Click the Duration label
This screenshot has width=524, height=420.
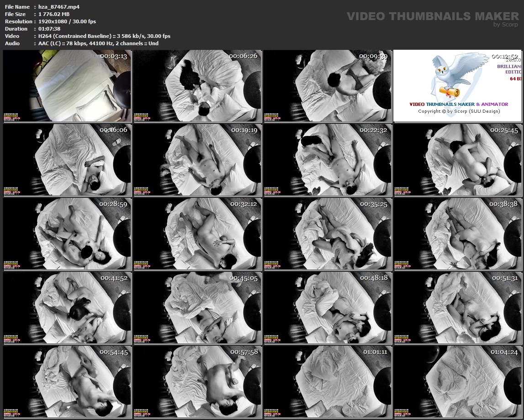click(x=16, y=29)
